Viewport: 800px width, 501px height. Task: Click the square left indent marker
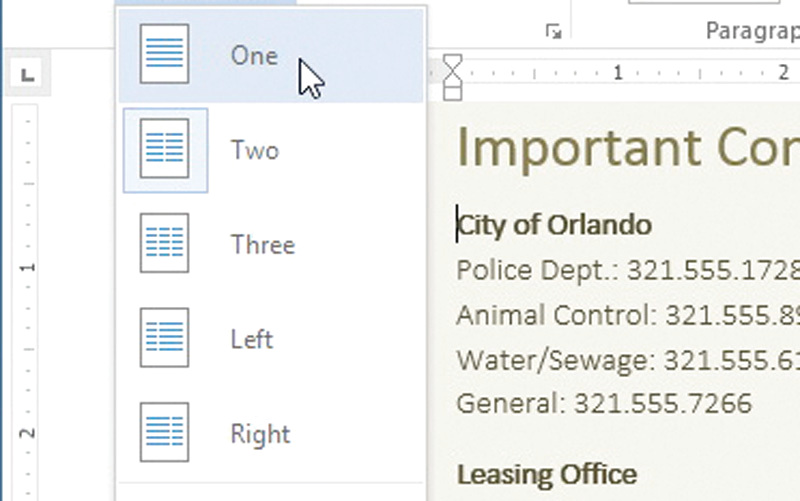coord(452,93)
